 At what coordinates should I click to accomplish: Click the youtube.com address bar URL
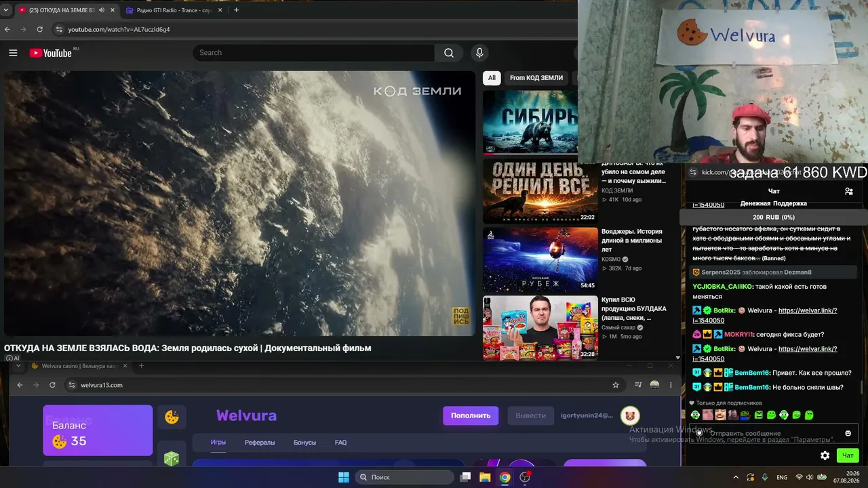click(x=119, y=30)
